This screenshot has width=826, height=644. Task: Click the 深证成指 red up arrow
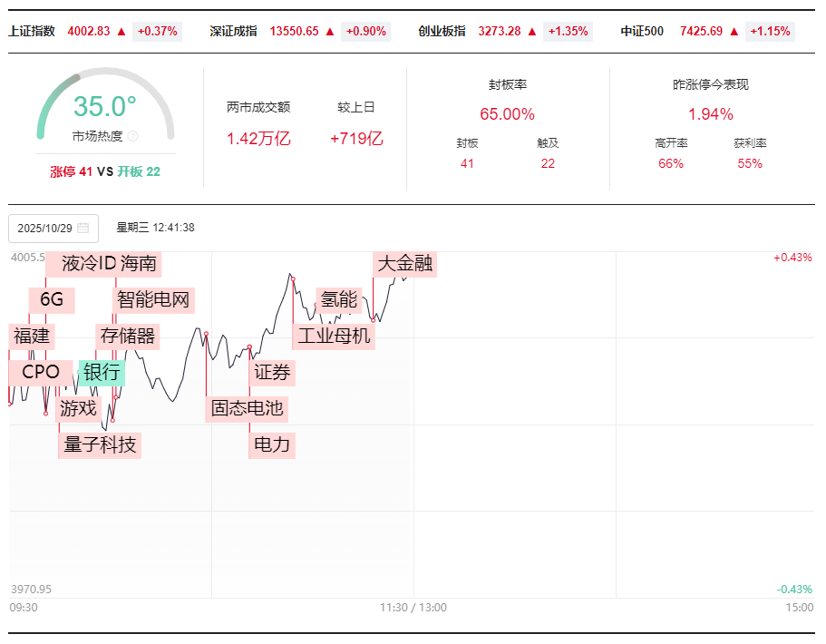coord(330,32)
